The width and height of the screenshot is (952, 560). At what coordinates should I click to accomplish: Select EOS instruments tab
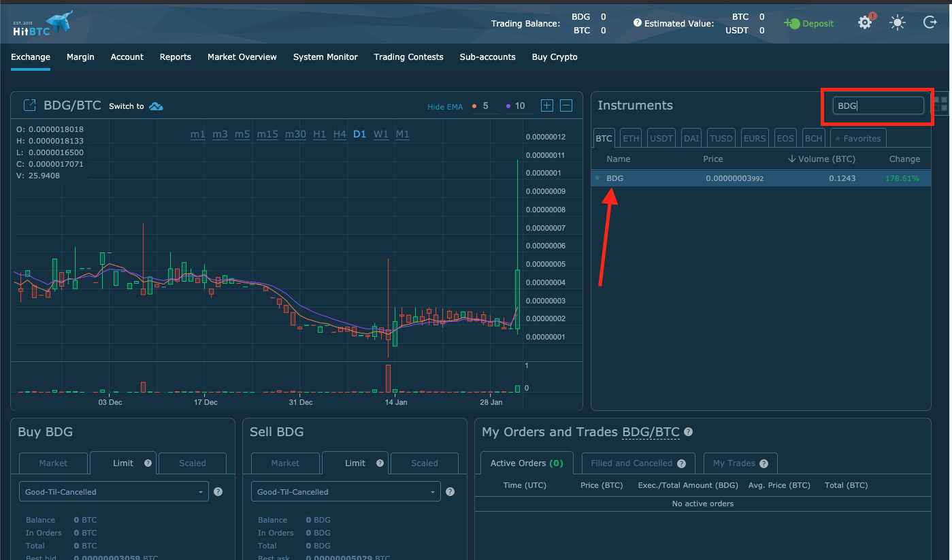click(x=785, y=138)
